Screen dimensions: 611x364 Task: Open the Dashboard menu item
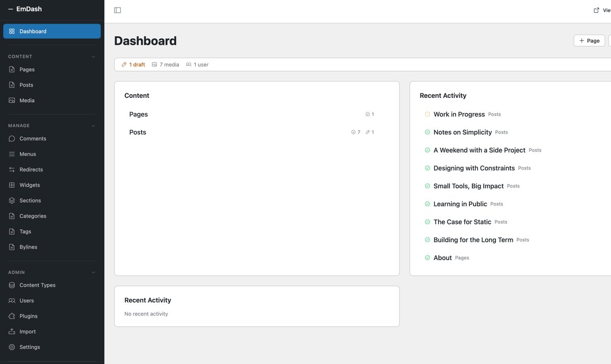52,31
